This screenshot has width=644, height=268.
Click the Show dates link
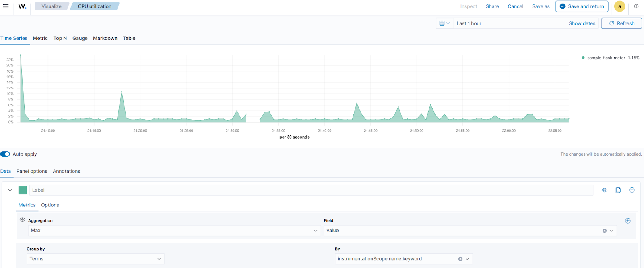point(582,23)
